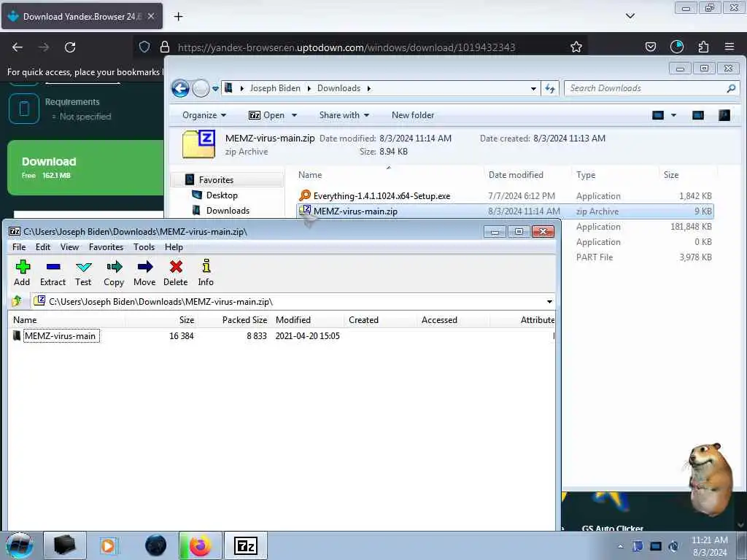Click Explorer help icon
747x560 pixels.
(724, 115)
